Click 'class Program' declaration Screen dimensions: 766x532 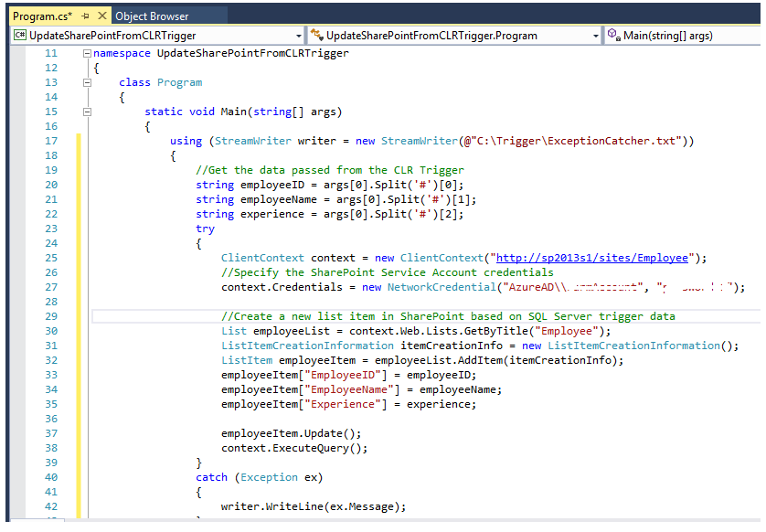(160, 82)
